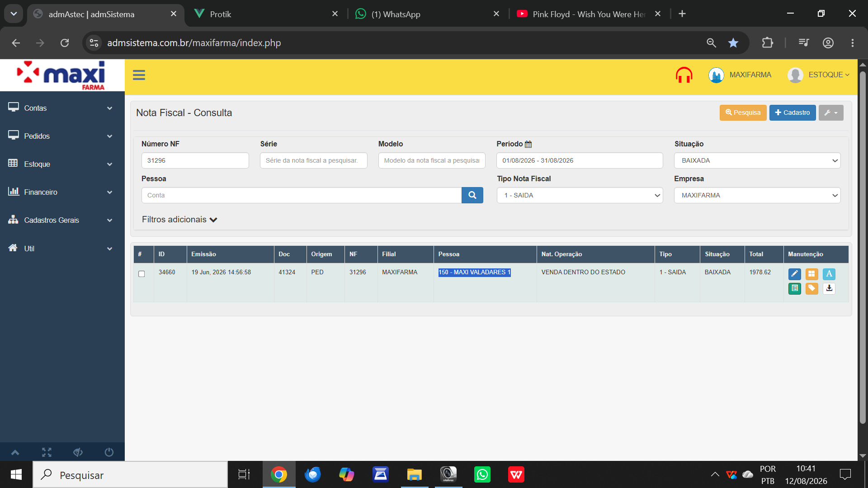Click the power logout icon in sidebar footer
The height and width of the screenshot is (488, 868).
pos(109,452)
